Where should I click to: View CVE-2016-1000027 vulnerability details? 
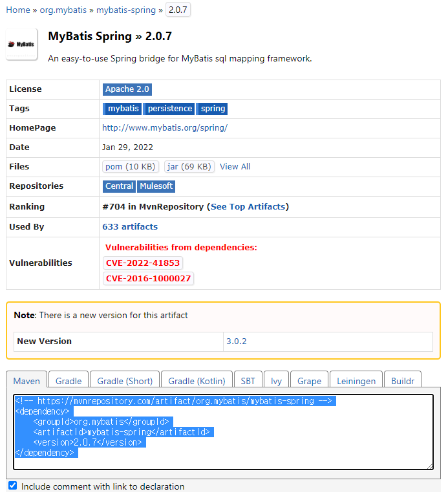tap(148, 279)
